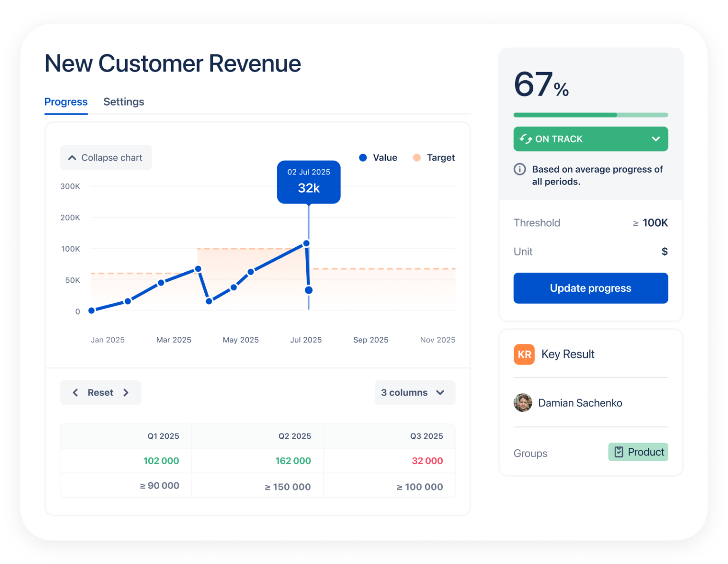
Task: Click the Unit value dollar sign
Action: click(x=664, y=251)
